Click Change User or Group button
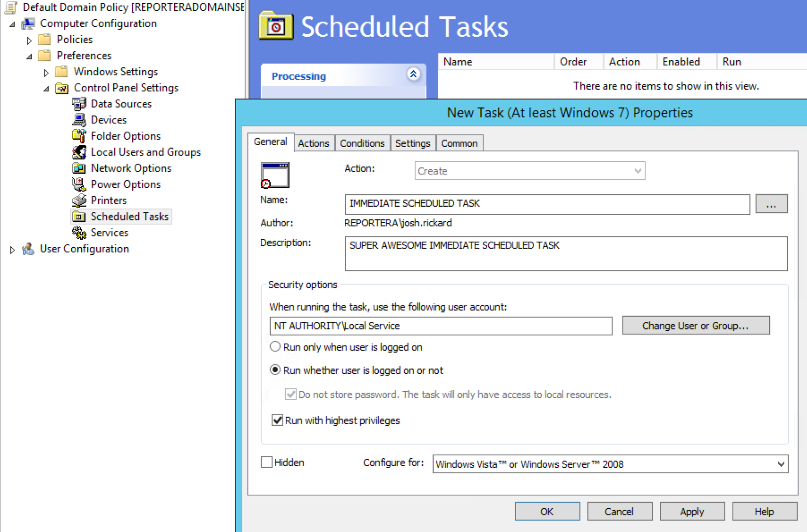Viewport: 807px width, 532px height. tap(695, 325)
